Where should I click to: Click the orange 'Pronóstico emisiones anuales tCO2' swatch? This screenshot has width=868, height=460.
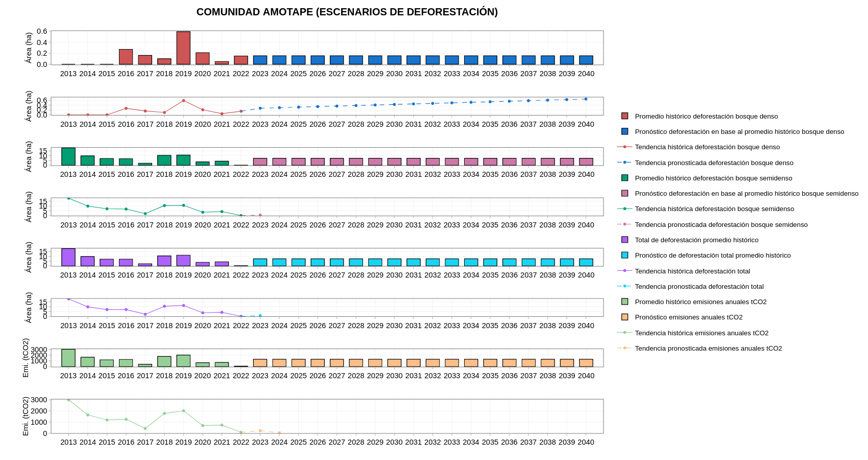pos(624,317)
